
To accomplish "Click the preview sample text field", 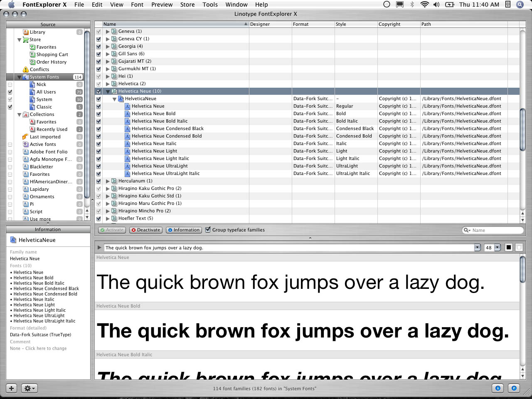I will [289, 247].
